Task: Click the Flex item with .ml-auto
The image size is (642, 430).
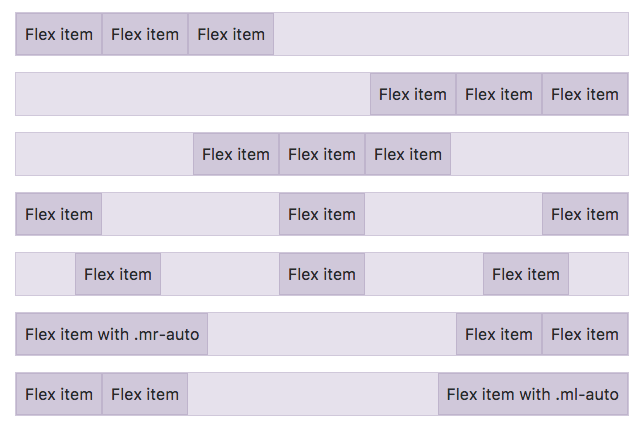Action: (533, 394)
